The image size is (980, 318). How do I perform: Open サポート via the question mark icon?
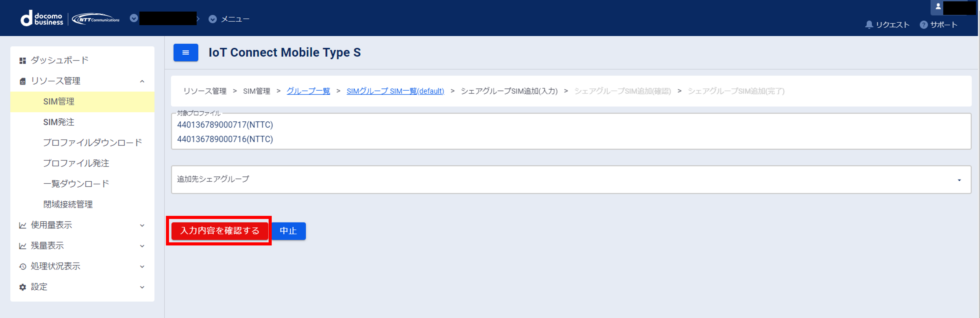pos(923,25)
